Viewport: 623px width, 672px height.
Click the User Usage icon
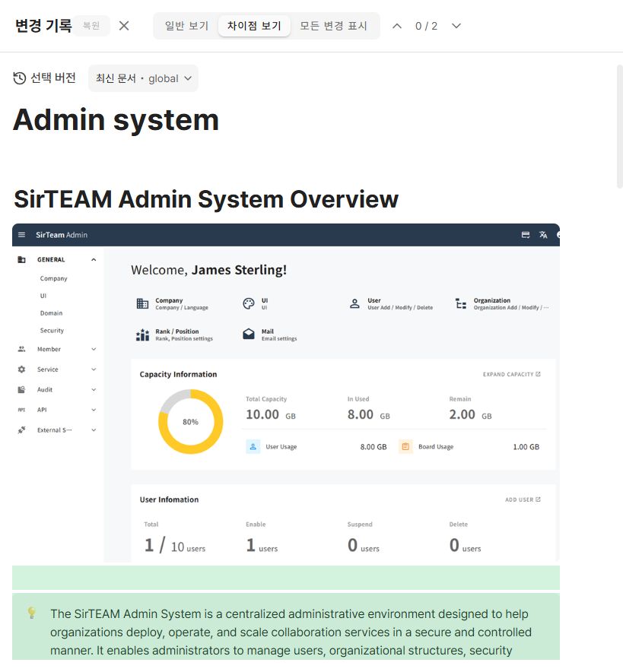[x=253, y=446]
